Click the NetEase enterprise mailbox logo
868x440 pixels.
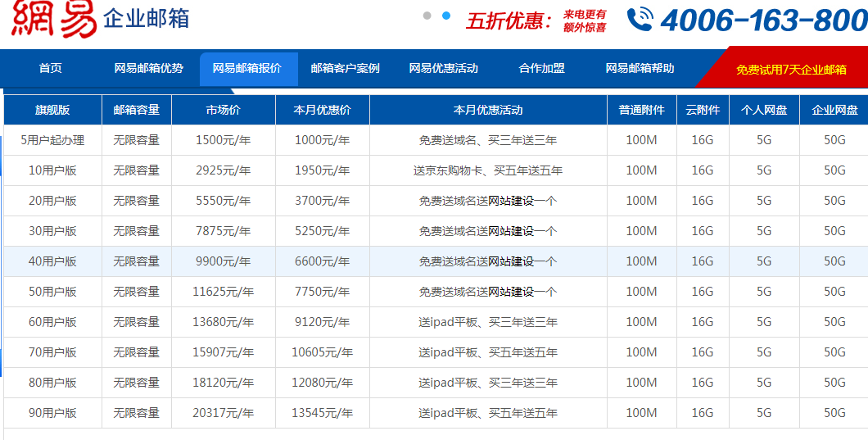(x=100, y=18)
